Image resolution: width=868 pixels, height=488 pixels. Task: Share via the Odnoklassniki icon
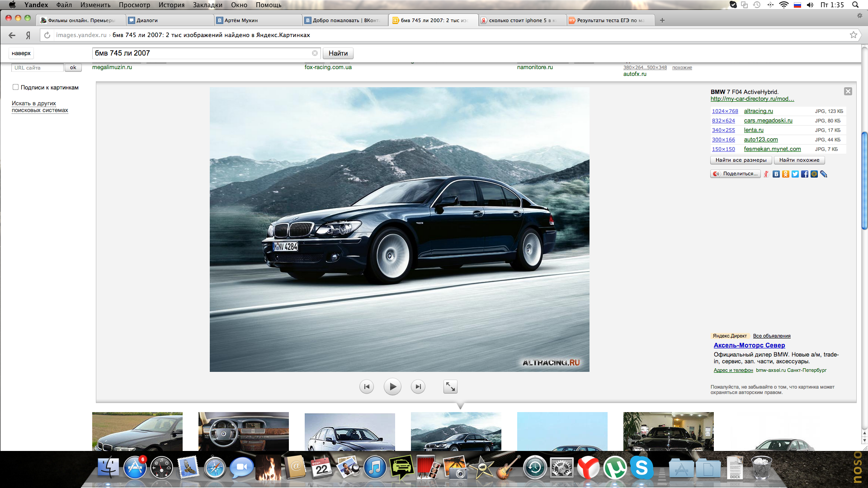[x=786, y=174]
